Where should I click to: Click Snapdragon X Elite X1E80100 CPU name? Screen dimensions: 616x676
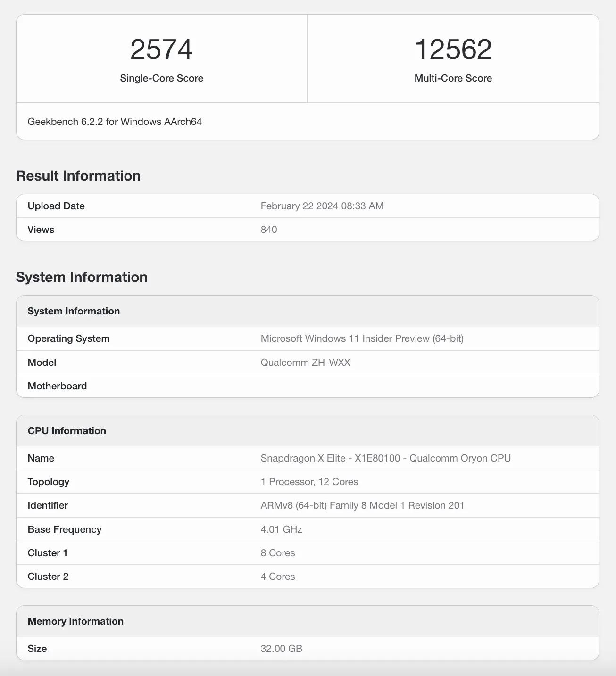click(x=385, y=458)
